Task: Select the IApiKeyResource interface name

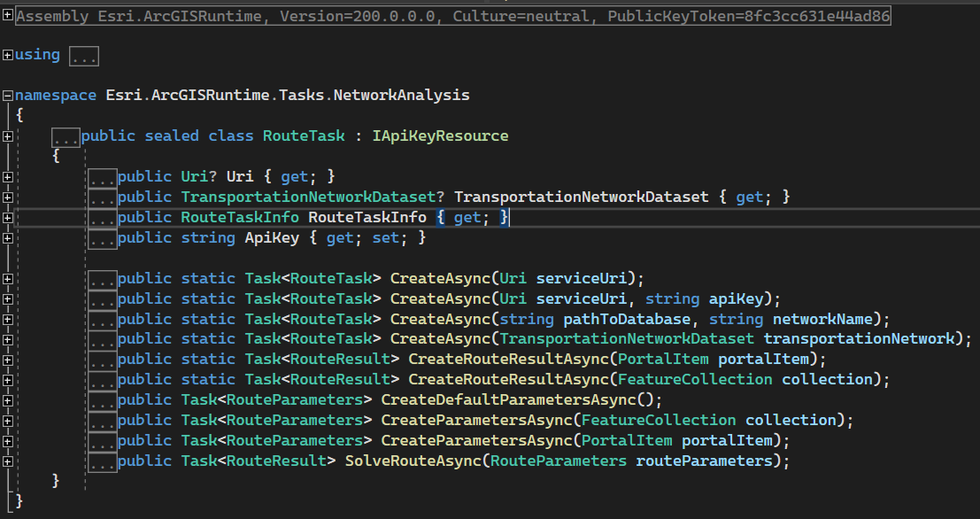Action: coord(440,136)
